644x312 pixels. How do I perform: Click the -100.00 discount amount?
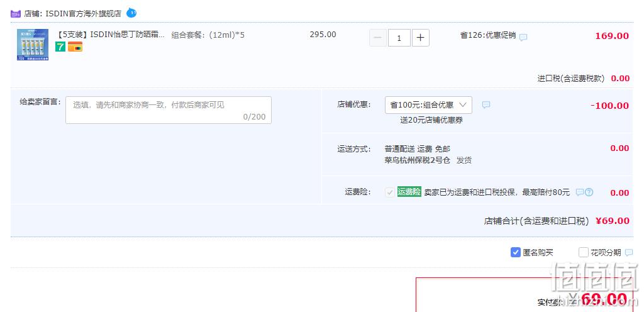tap(609, 106)
